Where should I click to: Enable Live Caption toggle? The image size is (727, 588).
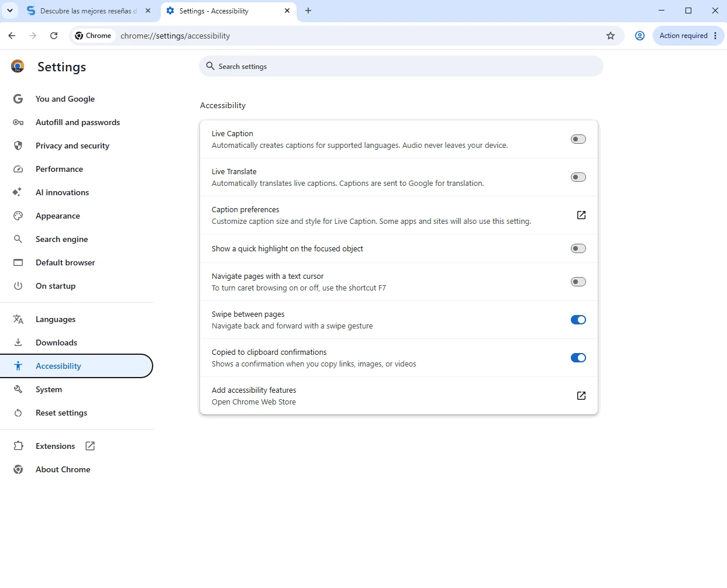point(578,139)
